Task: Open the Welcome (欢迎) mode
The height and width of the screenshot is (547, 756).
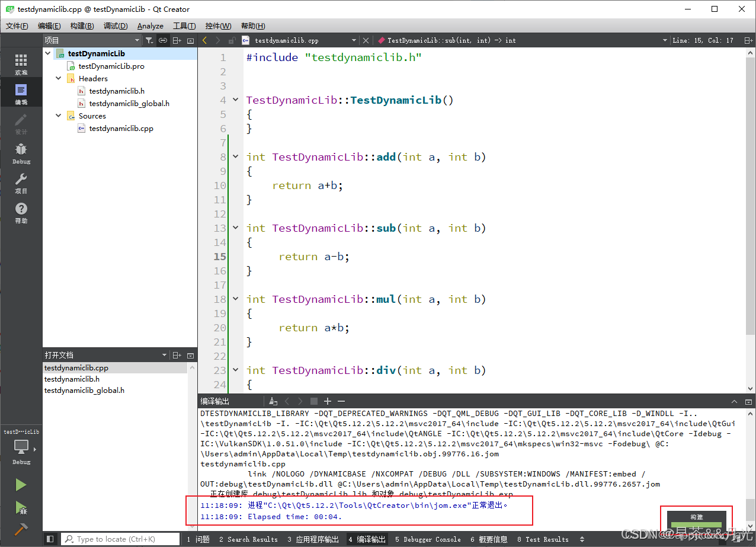Action: pyautogui.click(x=21, y=63)
